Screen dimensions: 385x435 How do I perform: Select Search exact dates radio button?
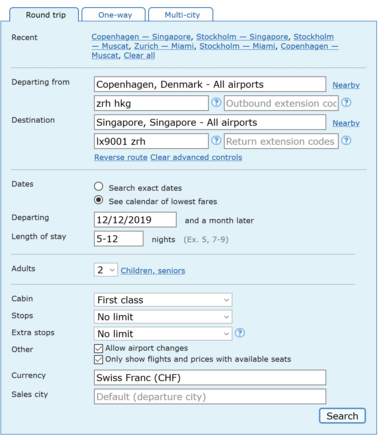(98, 186)
